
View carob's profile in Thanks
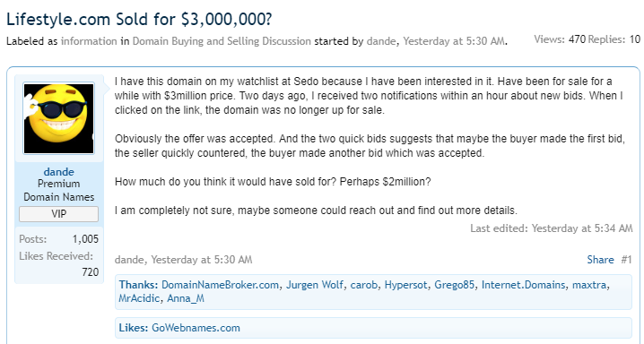tap(363, 285)
